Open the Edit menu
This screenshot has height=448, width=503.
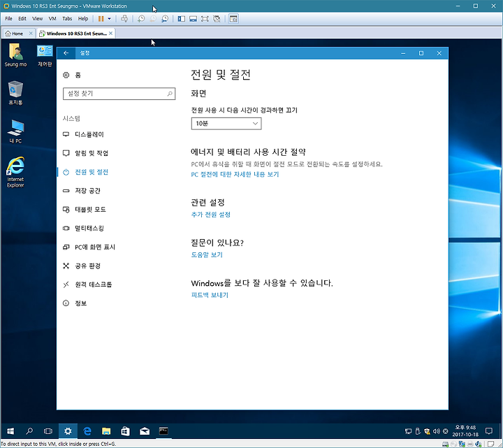click(x=22, y=19)
